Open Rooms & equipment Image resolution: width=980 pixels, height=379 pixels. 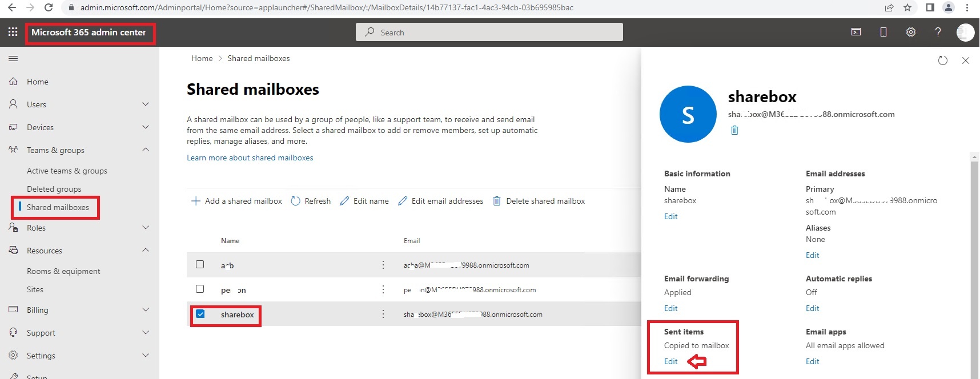tap(63, 271)
